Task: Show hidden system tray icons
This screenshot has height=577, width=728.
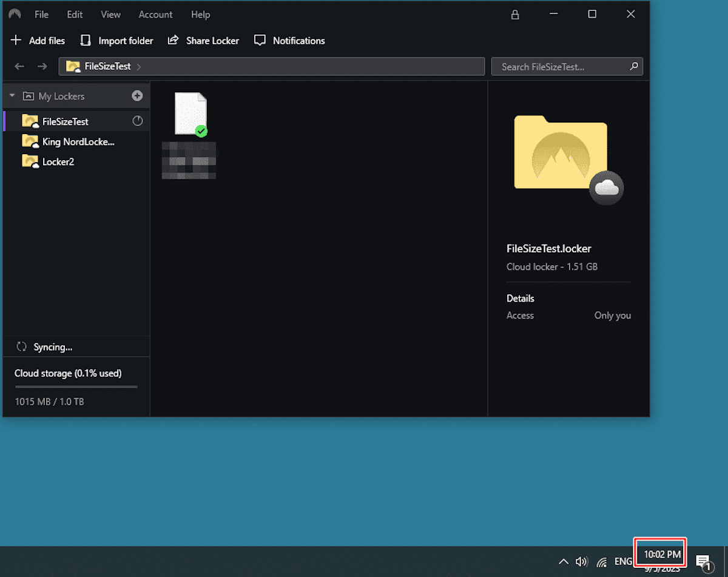Action: tap(564, 561)
